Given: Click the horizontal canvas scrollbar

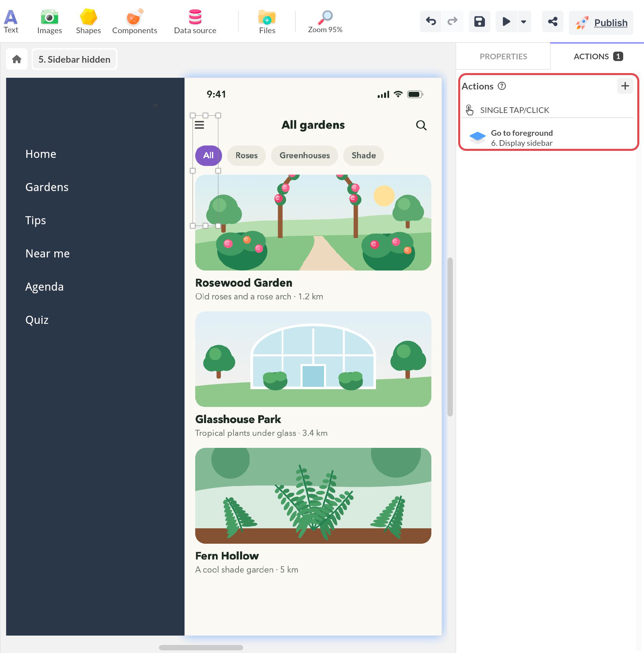Looking at the screenshot, I should click(x=201, y=647).
